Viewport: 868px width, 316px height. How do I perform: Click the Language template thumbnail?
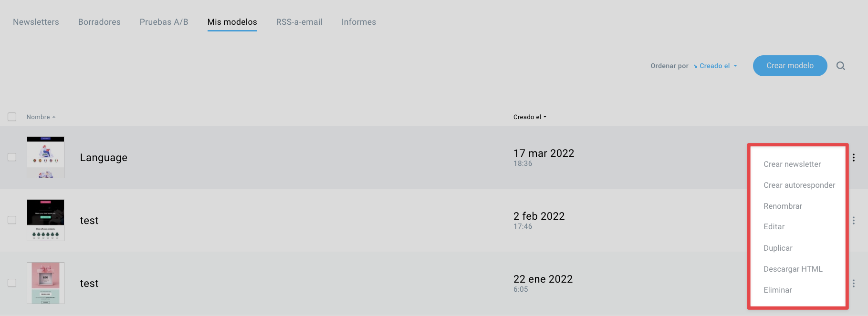45,157
